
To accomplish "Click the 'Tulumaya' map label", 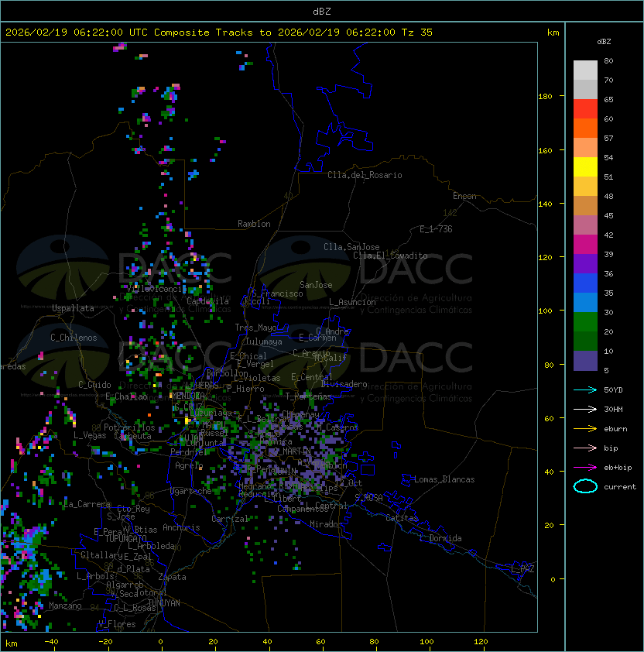I will (264, 341).
